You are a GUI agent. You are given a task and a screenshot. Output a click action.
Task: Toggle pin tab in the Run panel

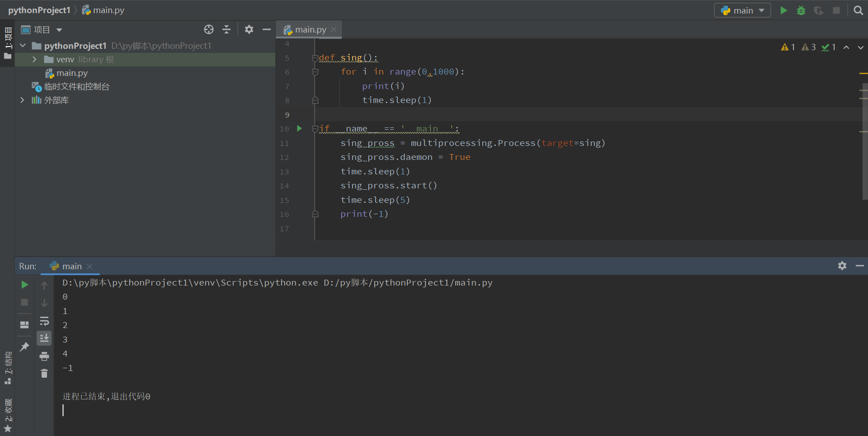click(25, 347)
